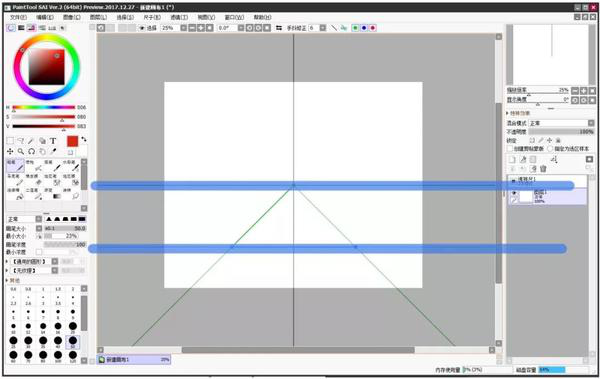Open the File menu

pos(18,17)
